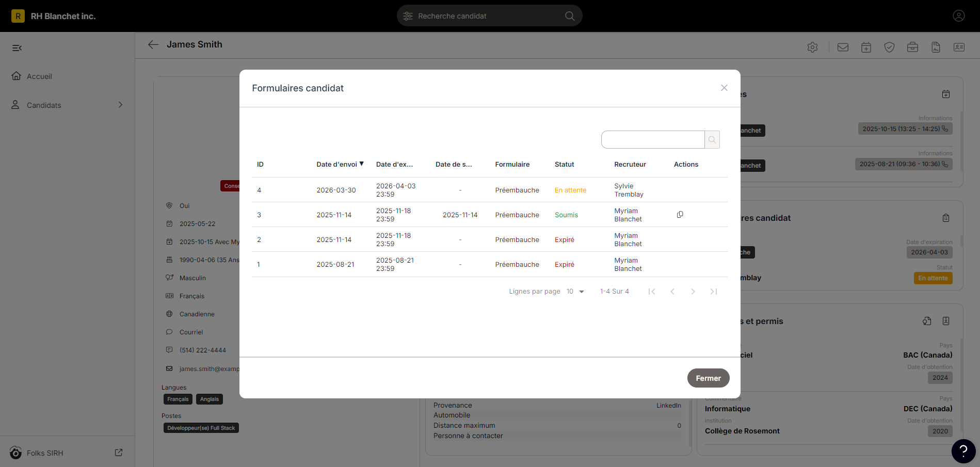Focus the Recherche candidat search box

490,16
